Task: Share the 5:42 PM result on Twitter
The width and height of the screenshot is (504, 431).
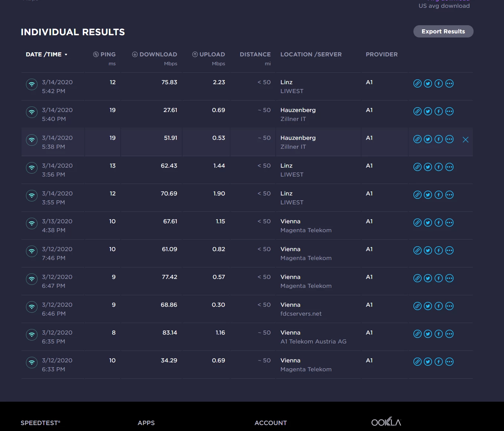Action: click(428, 83)
